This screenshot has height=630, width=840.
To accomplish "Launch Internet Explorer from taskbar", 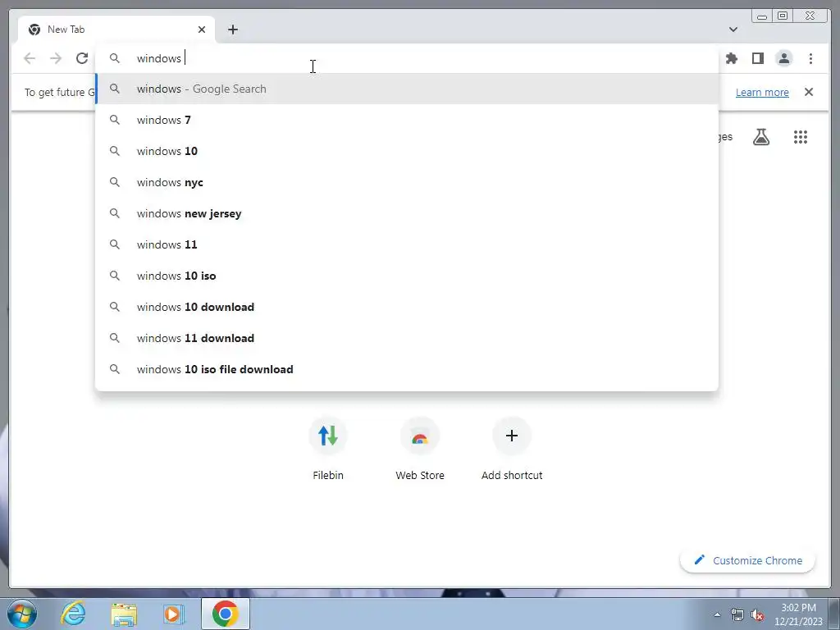I will coord(73,614).
